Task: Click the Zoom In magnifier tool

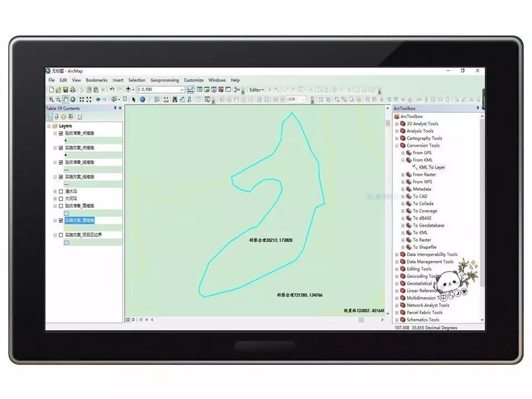Action: pyautogui.click(x=51, y=100)
